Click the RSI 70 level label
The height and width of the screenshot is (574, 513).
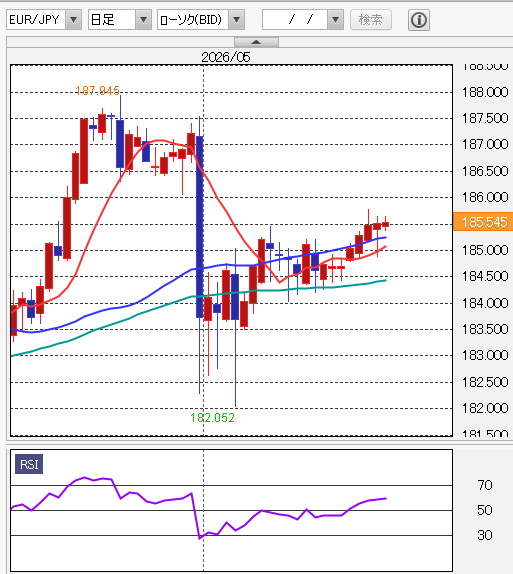484,485
